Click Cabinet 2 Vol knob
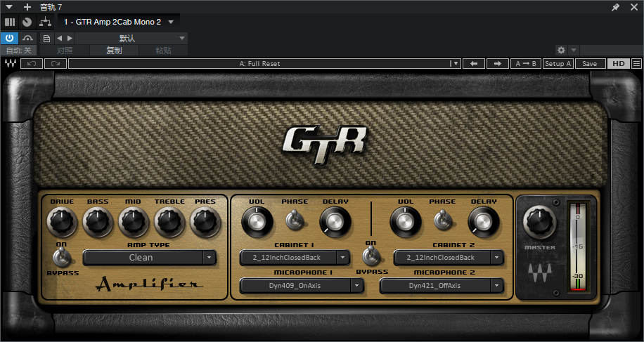This screenshot has width=644, height=342. coord(406,222)
